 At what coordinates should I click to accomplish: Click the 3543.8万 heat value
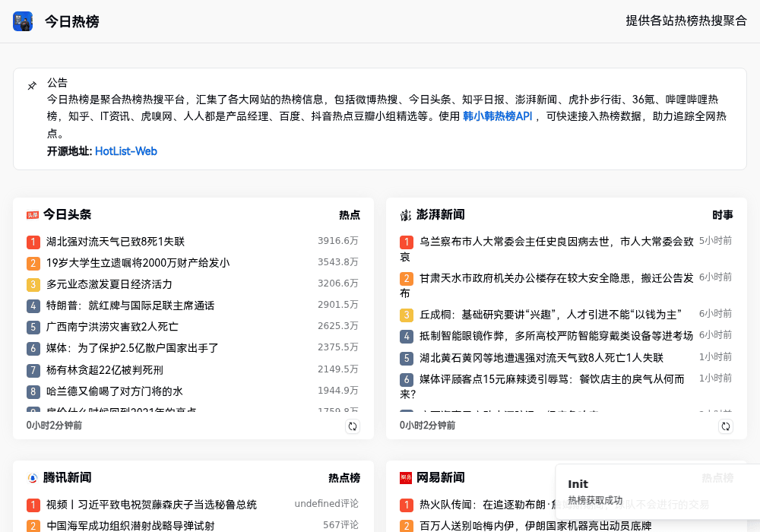[x=338, y=262]
